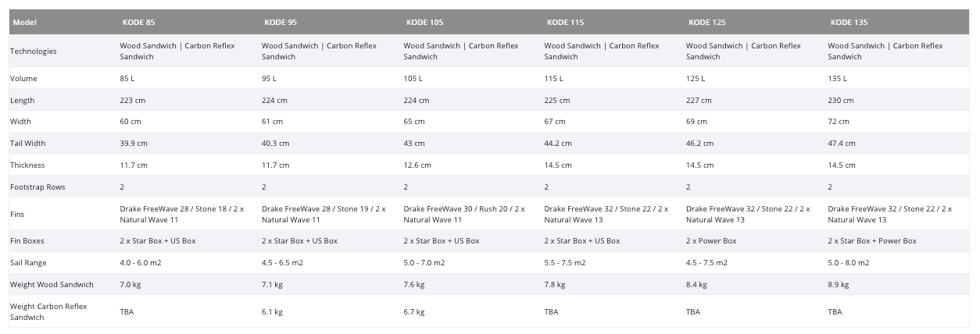
Task: Click the KODE 95 column header
Action: tap(280, 23)
